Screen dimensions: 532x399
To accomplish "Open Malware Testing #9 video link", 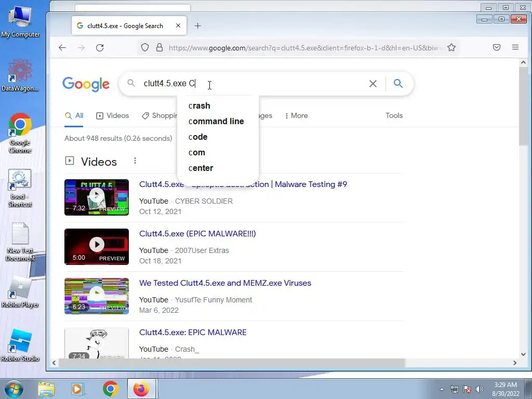I will (x=243, y=184).
